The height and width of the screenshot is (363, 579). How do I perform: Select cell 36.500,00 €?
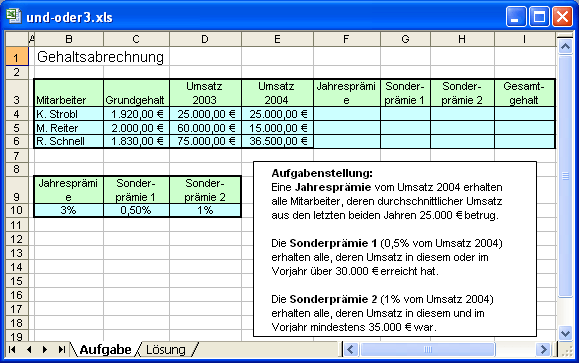(x=277, y=141)
